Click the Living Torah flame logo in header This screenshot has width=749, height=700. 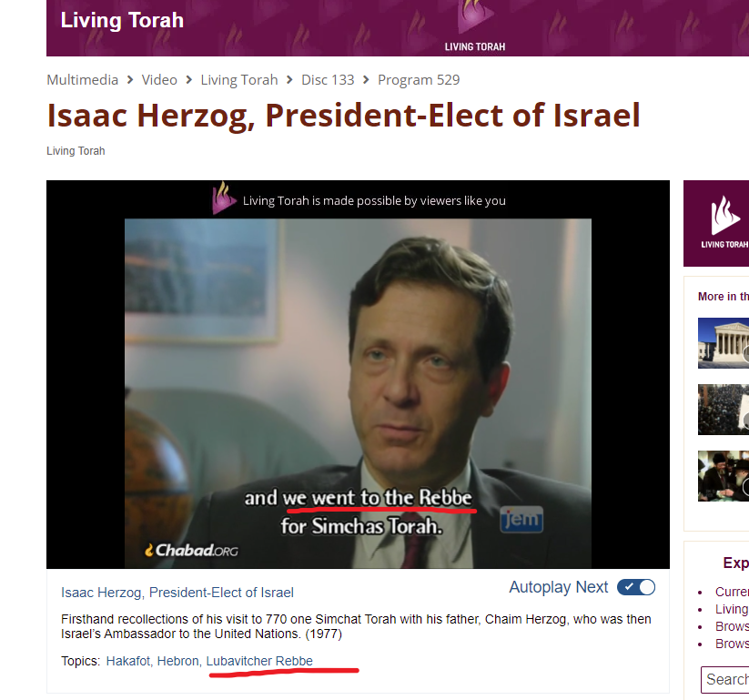(x=475, y=25)
